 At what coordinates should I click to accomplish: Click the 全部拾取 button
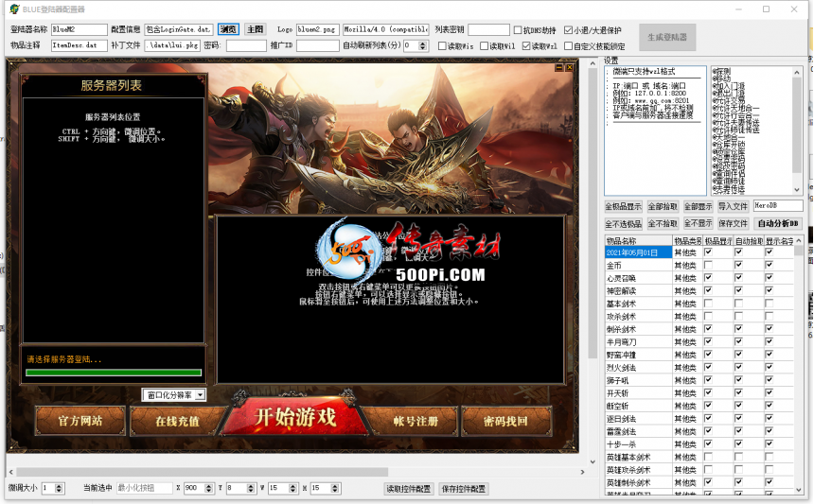663,206
